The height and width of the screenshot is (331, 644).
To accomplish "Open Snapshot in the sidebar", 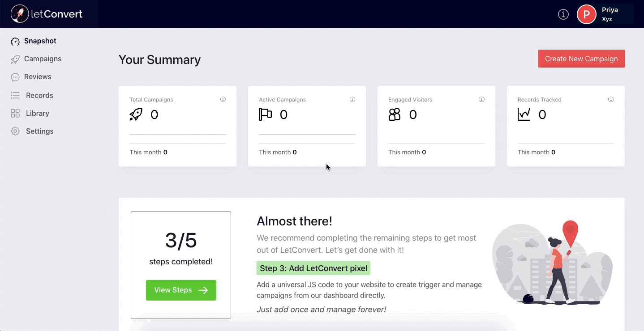I will click(x=40, y=41).
